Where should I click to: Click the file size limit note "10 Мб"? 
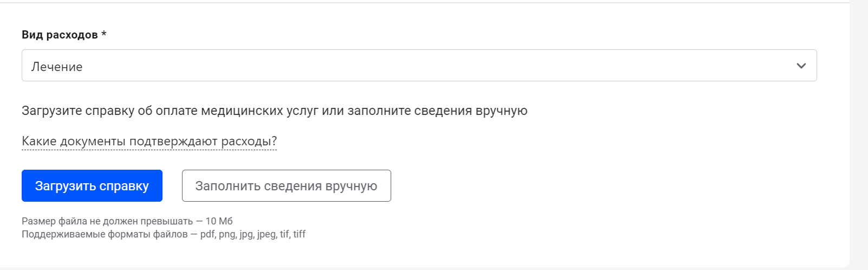coord(219,221)
